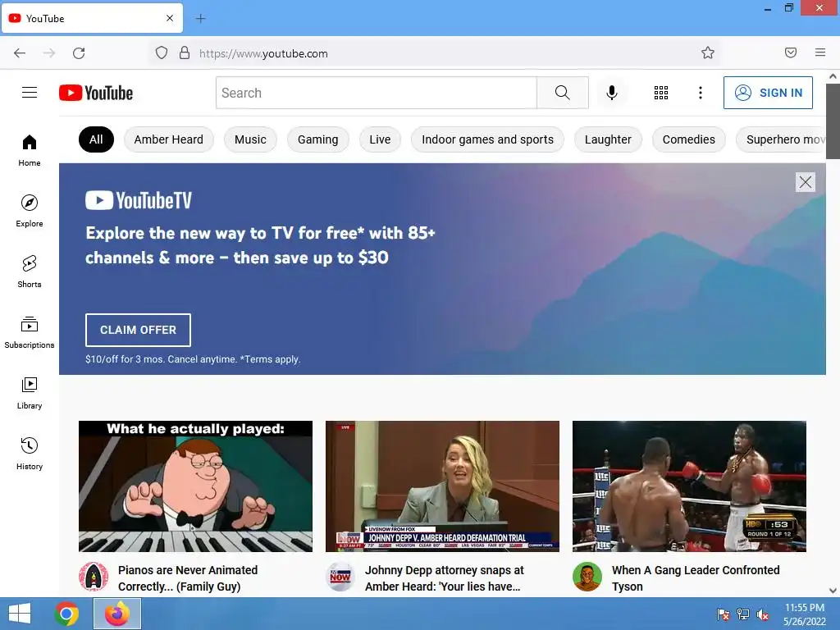Open tracking protection shield icon
Image resolution: width=840 pixels, height=630 pixels.
point(162,53)
